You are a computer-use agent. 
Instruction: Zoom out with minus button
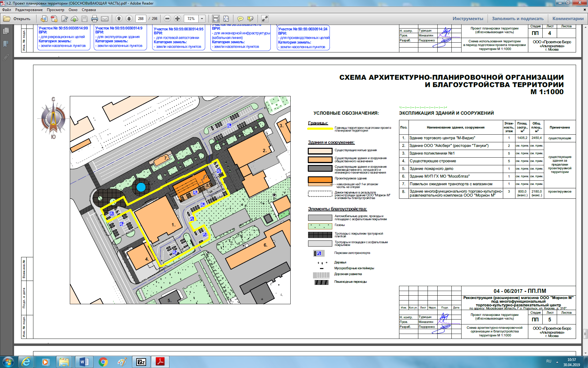click(167, 19)
